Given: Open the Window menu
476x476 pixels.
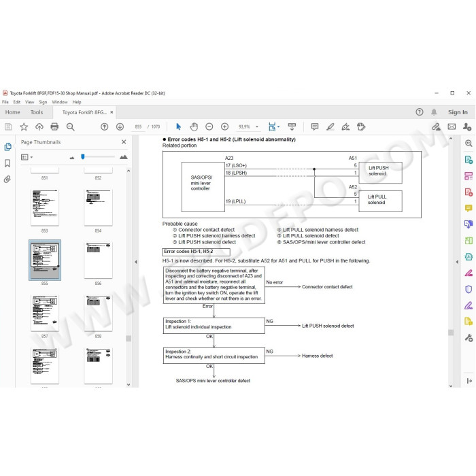Looking at the screenshot, I should [60, 102].
